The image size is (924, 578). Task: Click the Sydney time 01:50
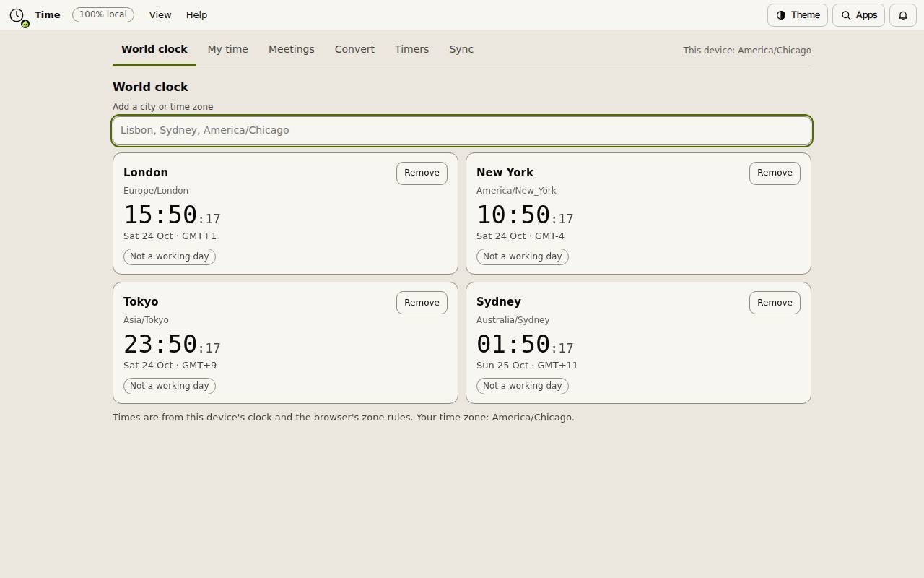(x=513, y=344)
